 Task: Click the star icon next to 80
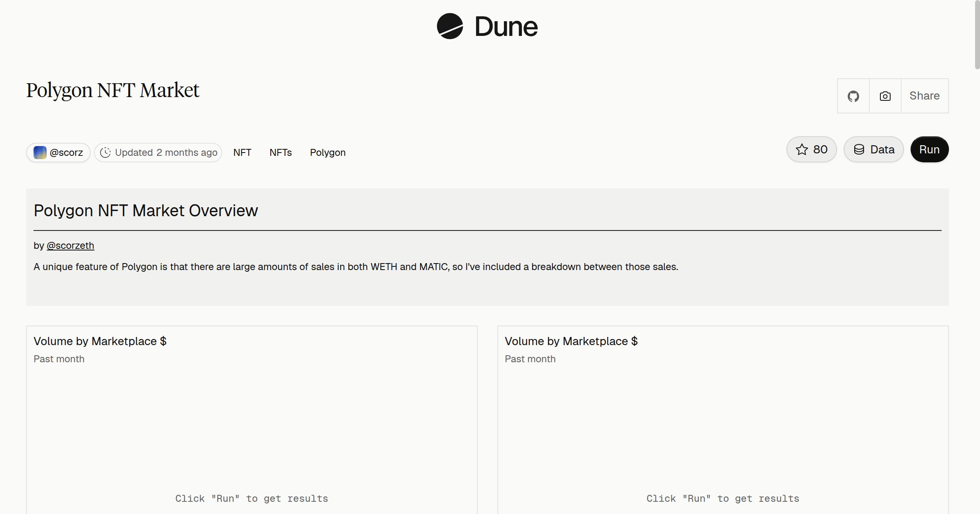(x=802, y=149)
